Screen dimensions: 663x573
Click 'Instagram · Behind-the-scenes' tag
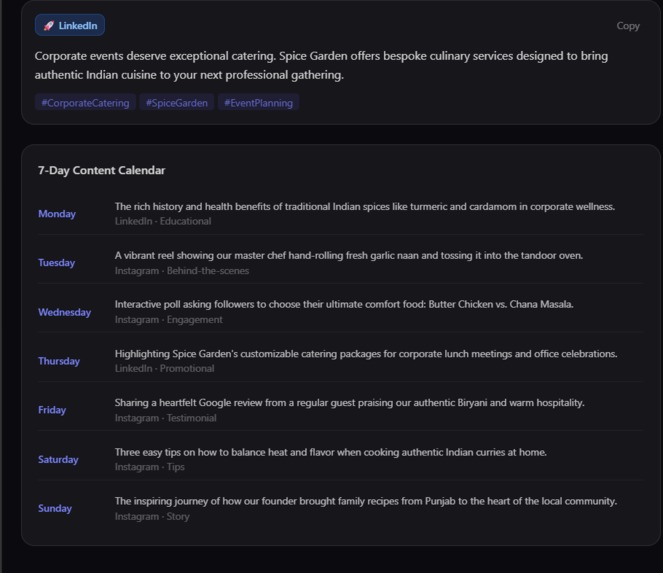[x=182, y=271]
